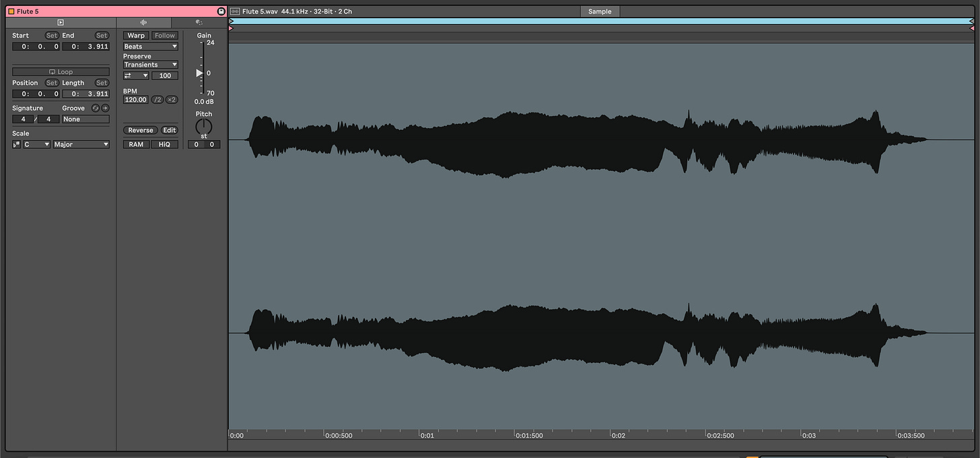980x458 pixels.
Task: Click the BPM field showing 120.00
Action: point(136,100)
